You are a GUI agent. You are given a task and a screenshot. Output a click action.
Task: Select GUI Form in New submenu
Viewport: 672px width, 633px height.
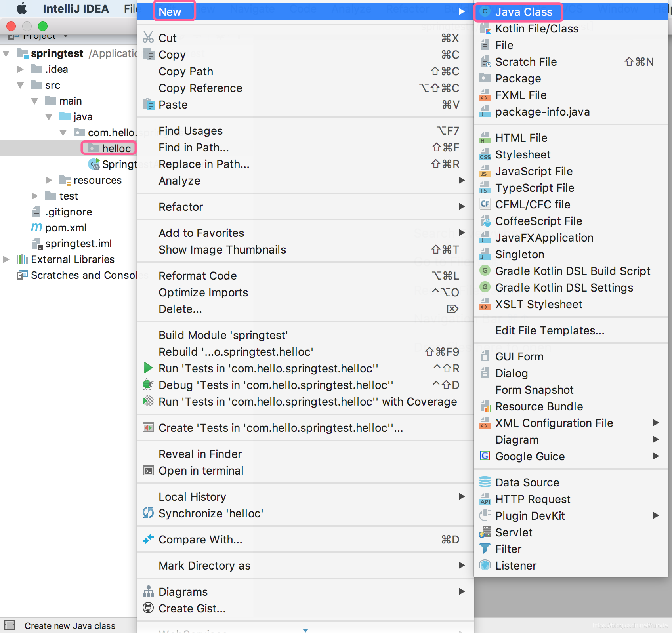click(571, 356)
